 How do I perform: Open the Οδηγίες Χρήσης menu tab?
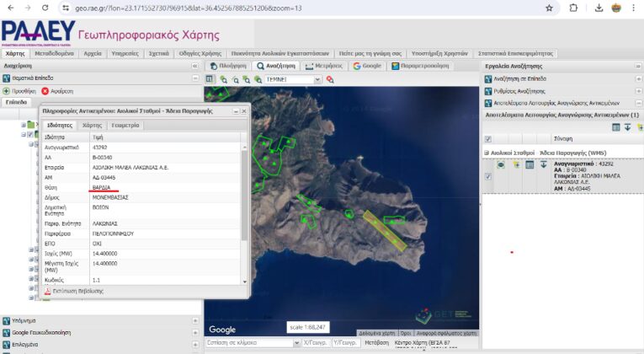[x=200, y=53]
